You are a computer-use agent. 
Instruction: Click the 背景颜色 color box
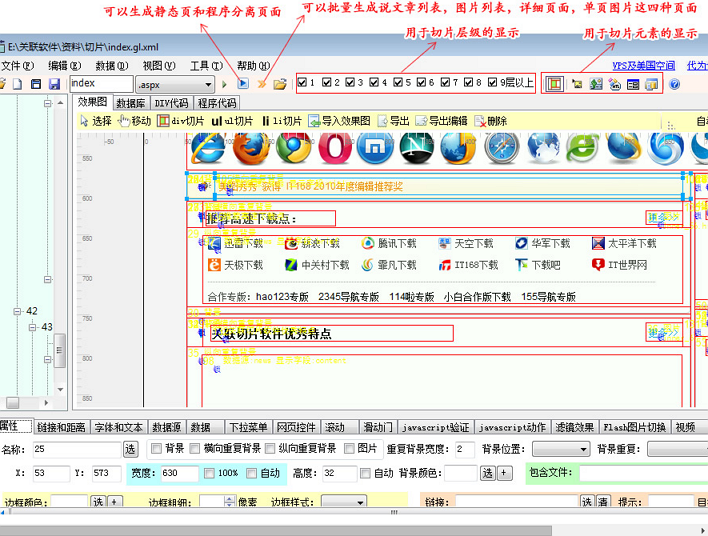click(x=461, y=473)
